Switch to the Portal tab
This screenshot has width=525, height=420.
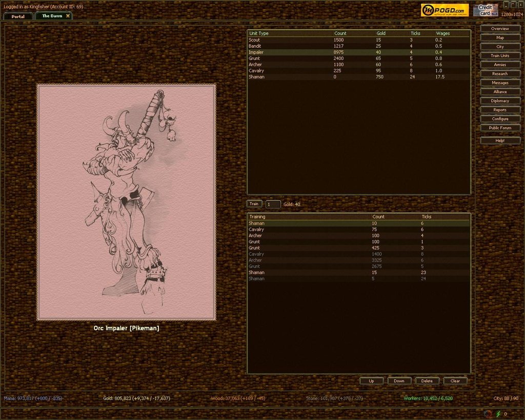(x=18, y=16)
